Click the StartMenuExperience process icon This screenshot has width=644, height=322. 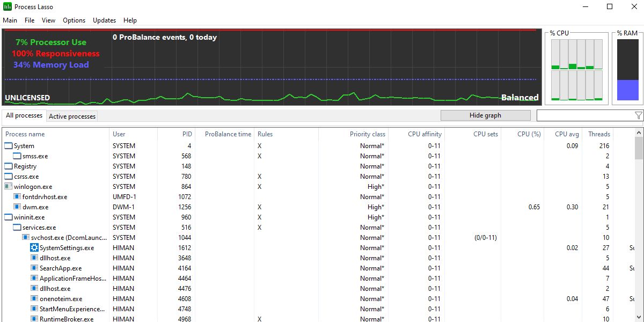point(34,309)
